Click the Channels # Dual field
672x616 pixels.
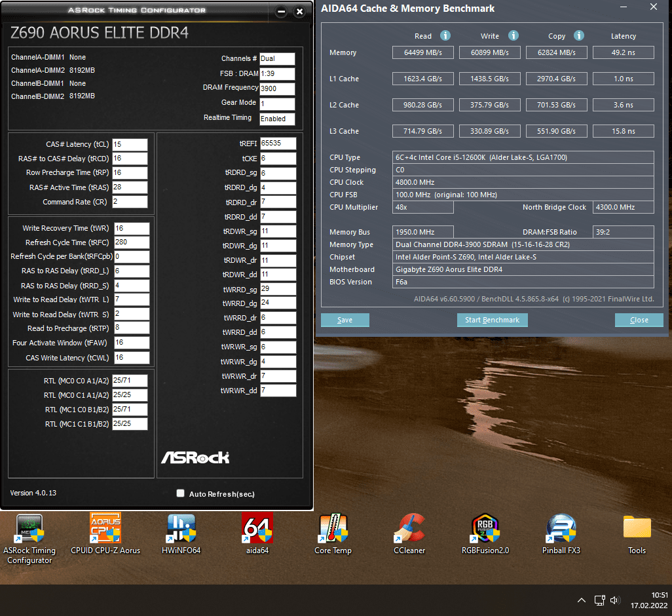pyautogui.click(x=277, y=59)
